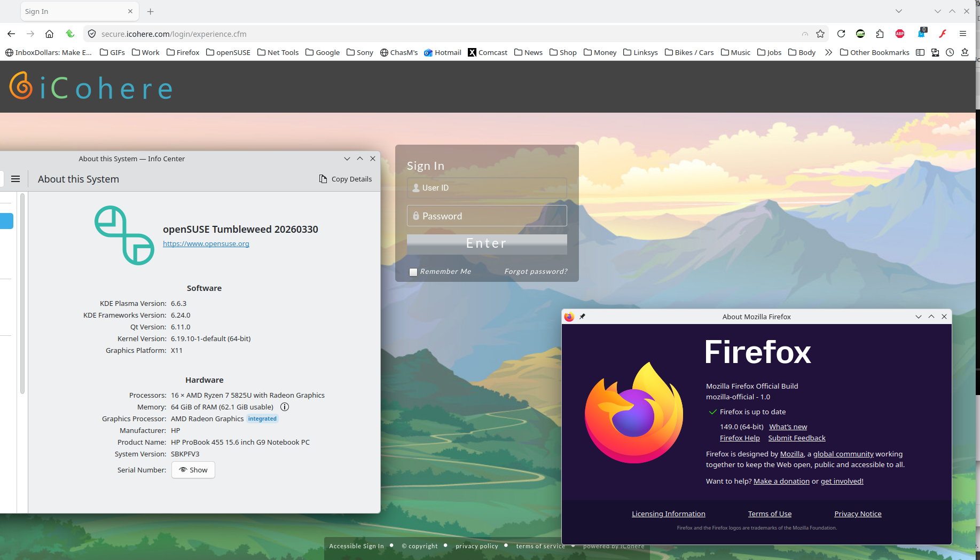Bookmark this page with the star icon
The width and height of the screenshot is (980, 560).
tap(820, 34)
